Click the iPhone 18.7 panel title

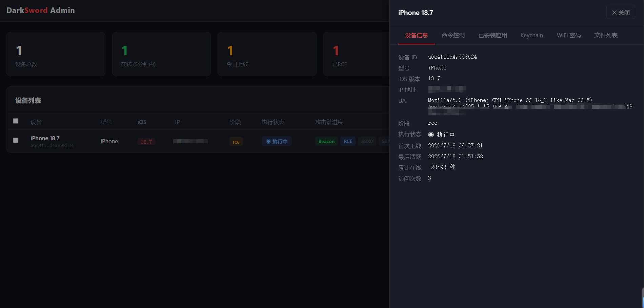click(x=416, y=13)
